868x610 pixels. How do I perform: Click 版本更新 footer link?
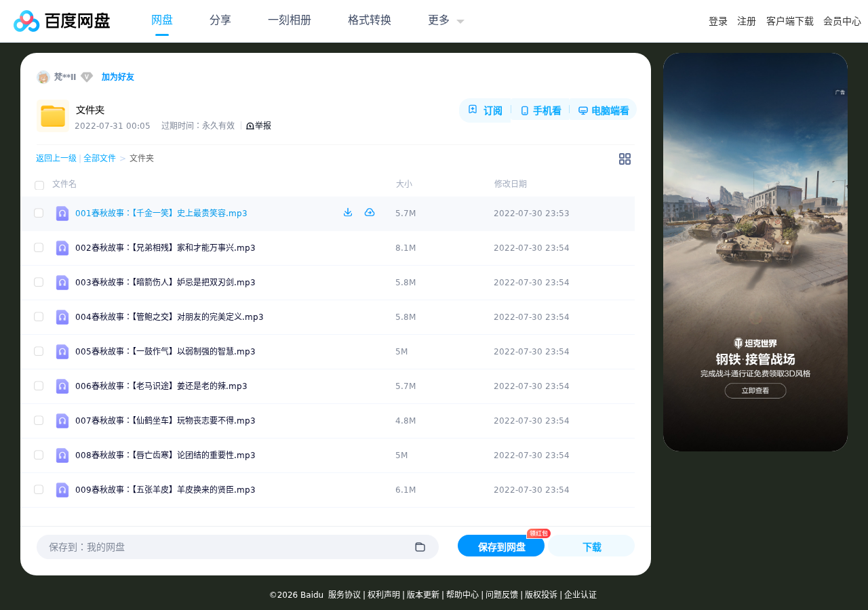[423, 595]
